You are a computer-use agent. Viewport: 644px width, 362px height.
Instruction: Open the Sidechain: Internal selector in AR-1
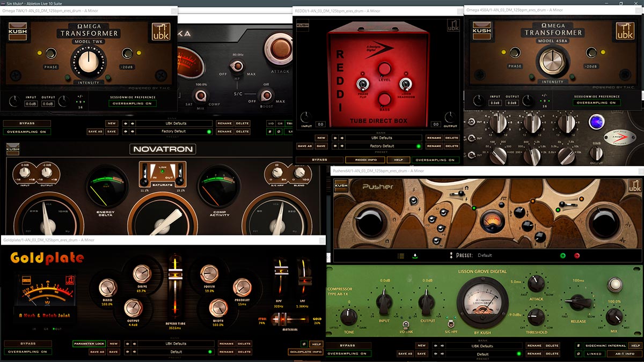(x=606, y=346)
